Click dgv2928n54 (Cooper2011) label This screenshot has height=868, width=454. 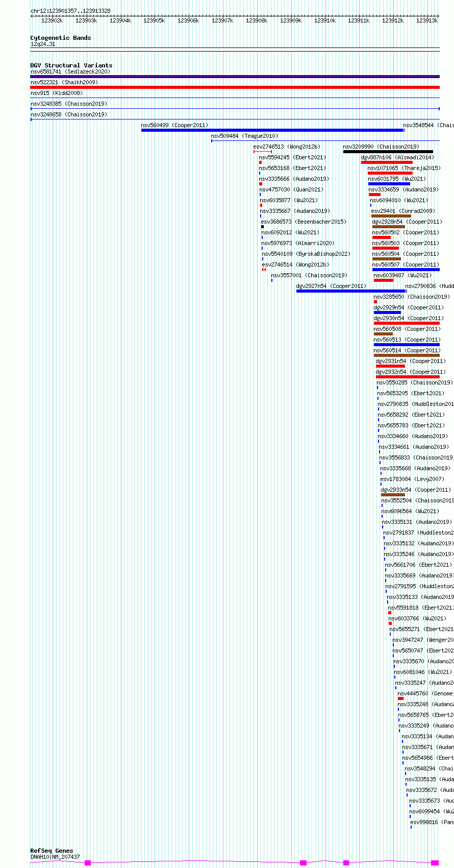(x=407, y=222)
